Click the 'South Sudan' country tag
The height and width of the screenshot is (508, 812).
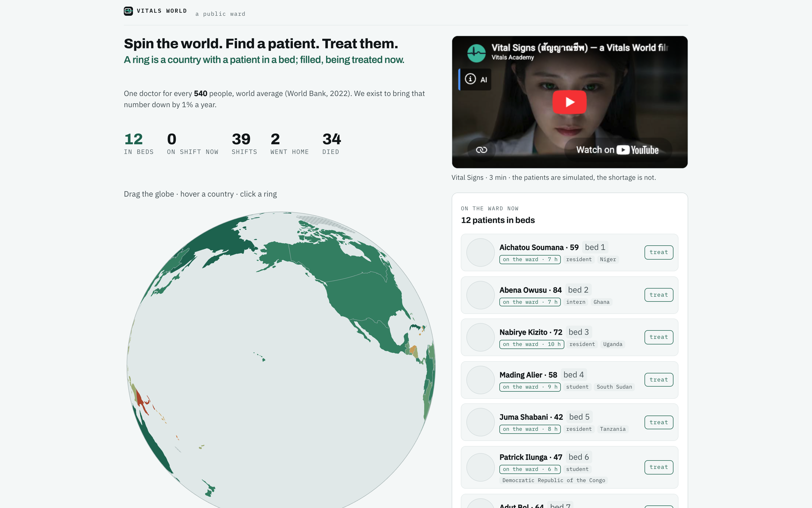point(614,387)
